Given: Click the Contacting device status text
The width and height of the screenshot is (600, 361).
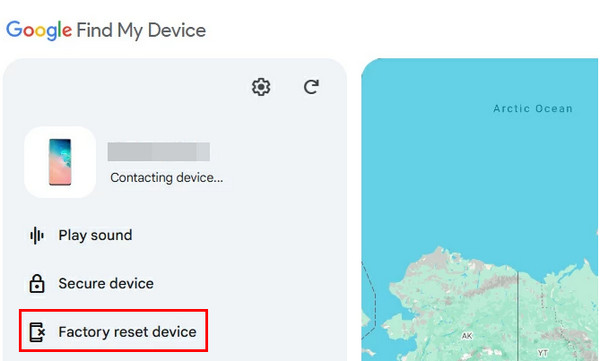Looking at the screenshot, I should (x=166, y=178).
